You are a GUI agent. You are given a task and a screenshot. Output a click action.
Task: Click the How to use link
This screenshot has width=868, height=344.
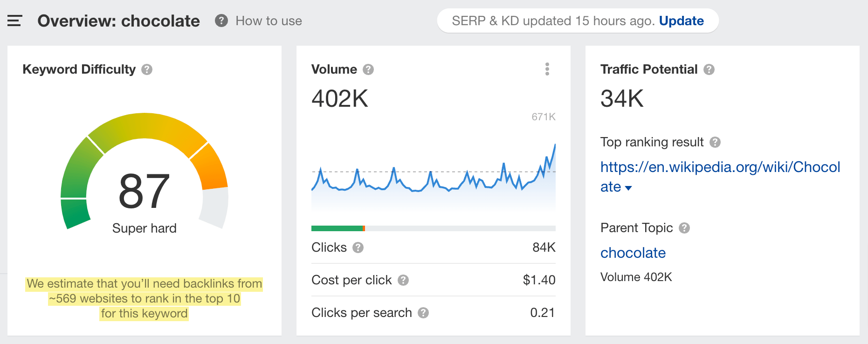269,21
